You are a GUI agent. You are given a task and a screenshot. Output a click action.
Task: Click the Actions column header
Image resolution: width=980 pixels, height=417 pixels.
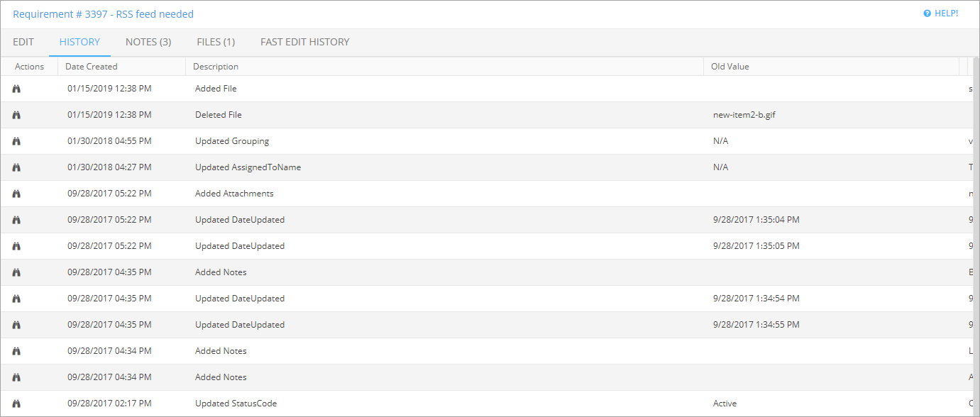[29, 67]
